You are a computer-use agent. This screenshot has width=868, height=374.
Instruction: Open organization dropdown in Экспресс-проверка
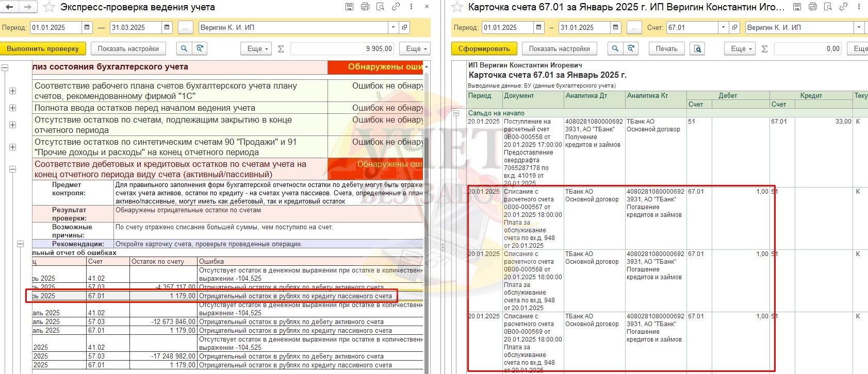click(394, 27)
